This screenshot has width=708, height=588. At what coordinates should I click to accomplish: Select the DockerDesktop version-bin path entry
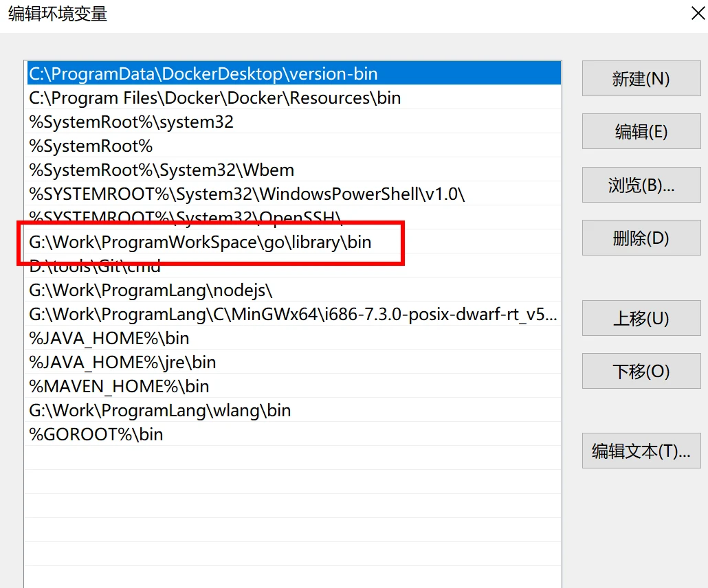pos(203,74)
